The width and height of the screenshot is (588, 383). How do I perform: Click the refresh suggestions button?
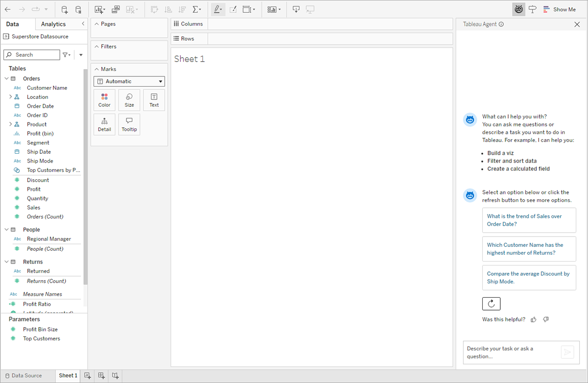pos(491,304)
